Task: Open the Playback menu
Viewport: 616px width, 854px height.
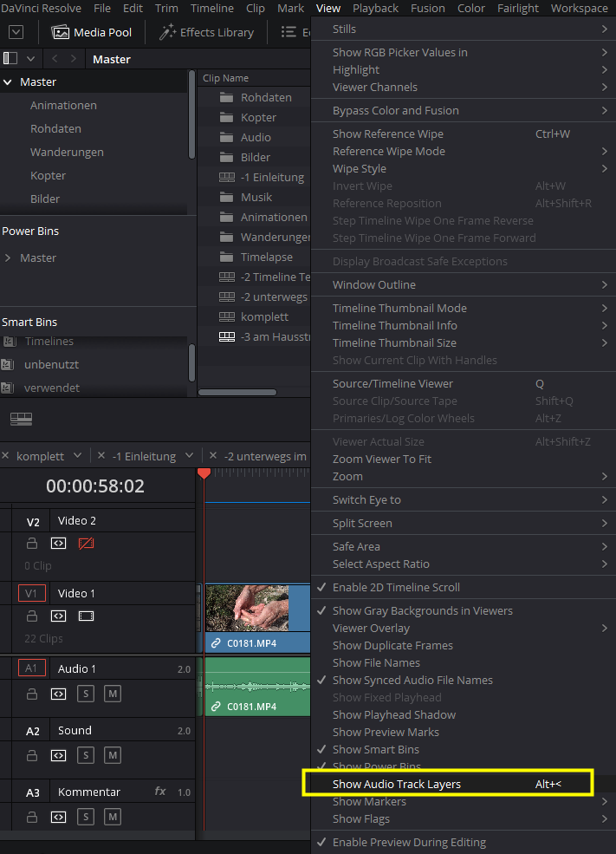Action: 375,8
